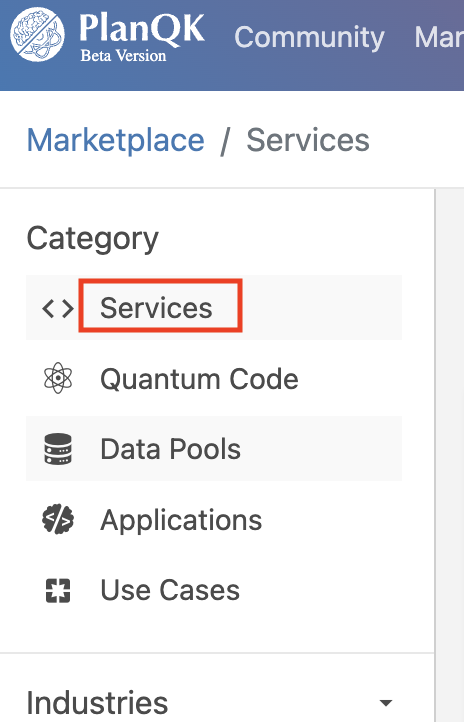The width and height of the screenshot is (464, 722).
Task: Click the Services breadcrumb text
Action: tap(308, 140)
